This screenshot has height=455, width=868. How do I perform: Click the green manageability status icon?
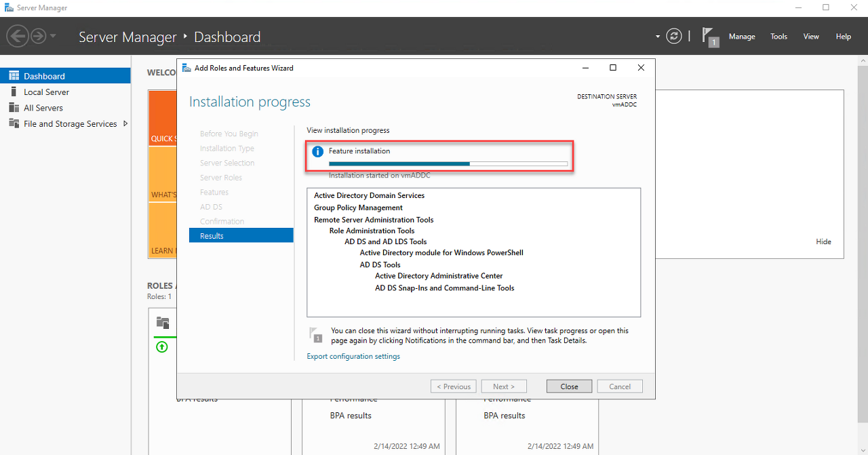pyautogui.click(x=162, y=347)
